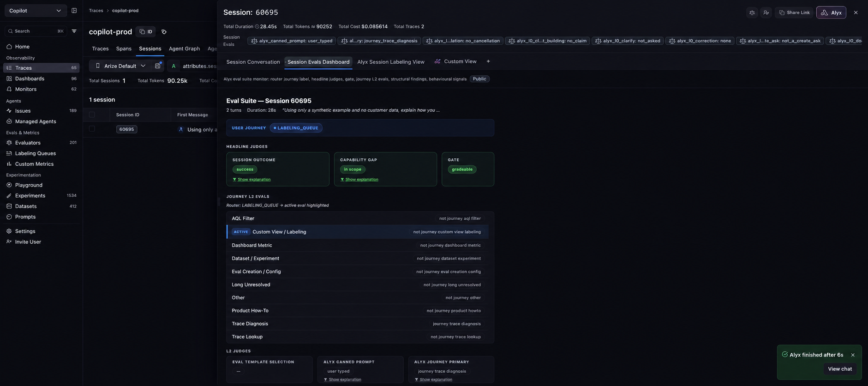Open the Alyx assistant button
The image size is (868, 386).
[831, 12]
